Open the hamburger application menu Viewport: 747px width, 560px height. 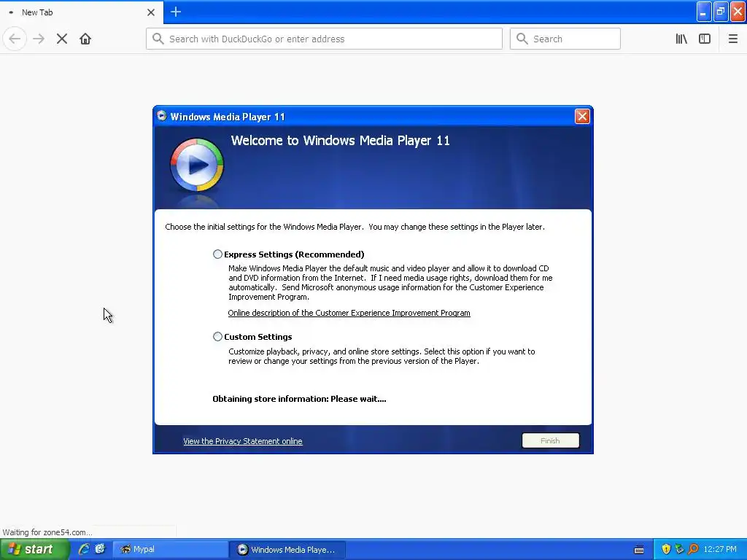(732, 39)
